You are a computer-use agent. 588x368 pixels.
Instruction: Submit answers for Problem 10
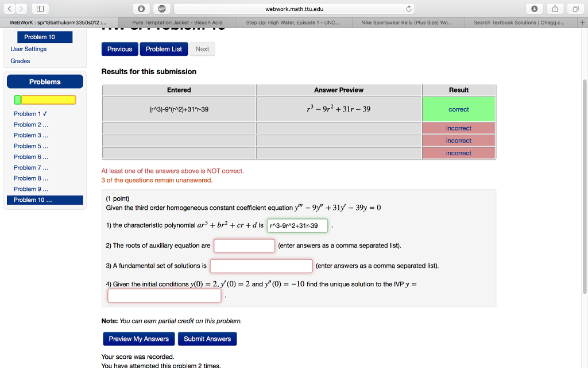207,339
